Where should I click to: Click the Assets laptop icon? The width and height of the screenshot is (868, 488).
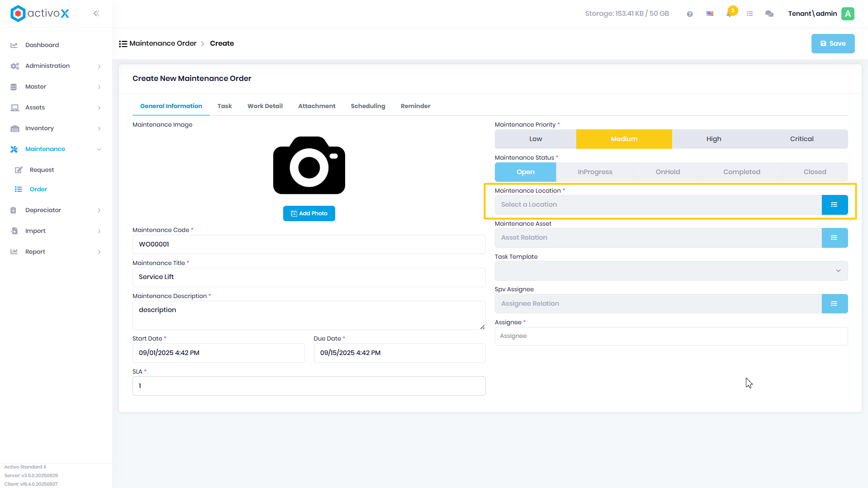pos(14,108)
